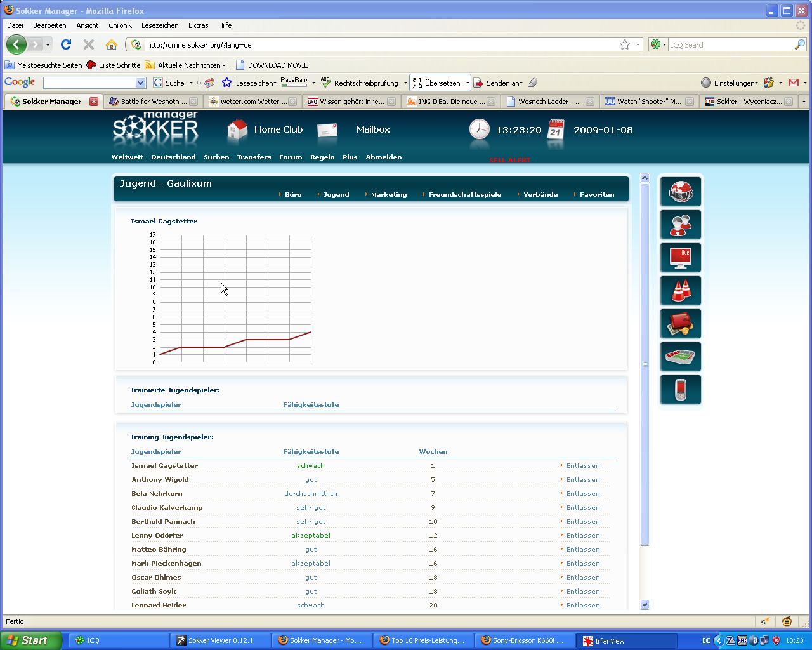Open the Übersetzen dropdown arrow
The width and height of the screenshot is (812, 650).
(468, 83)
